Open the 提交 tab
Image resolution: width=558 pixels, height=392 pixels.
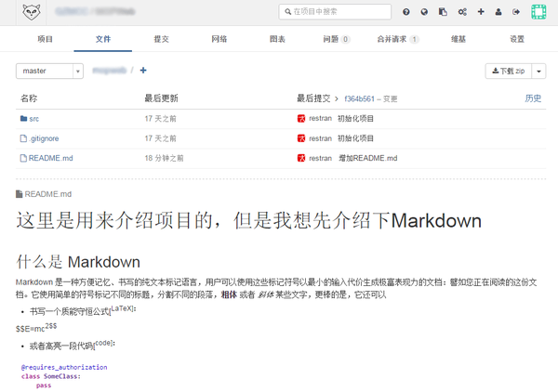[x=161, y=39]
